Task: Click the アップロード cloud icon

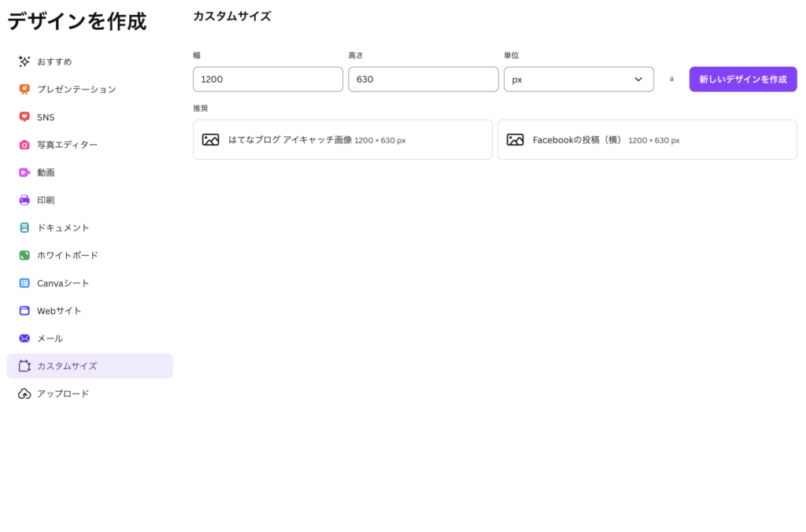Action: pos(24,393)
